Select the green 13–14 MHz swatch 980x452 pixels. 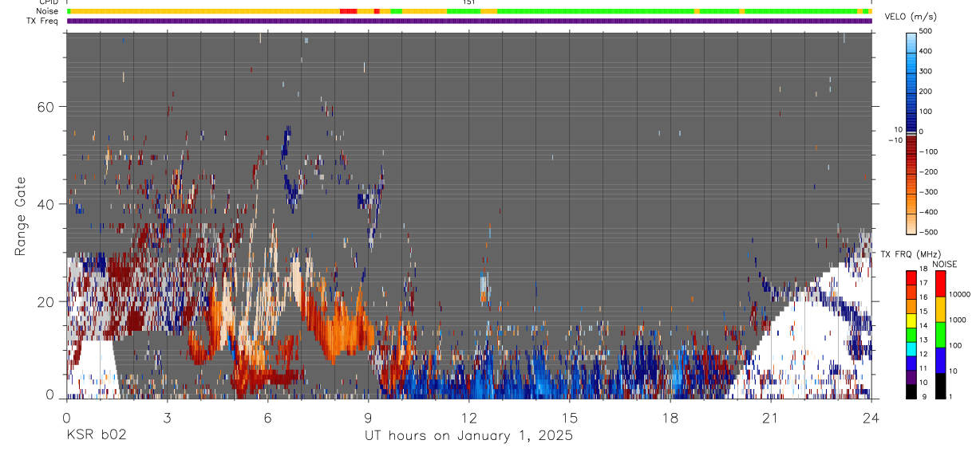pyautogui.click(x=911, y=335)
